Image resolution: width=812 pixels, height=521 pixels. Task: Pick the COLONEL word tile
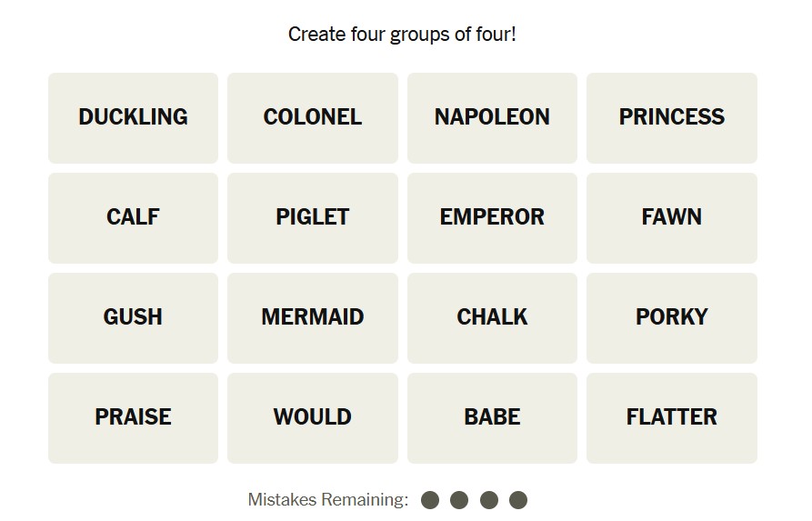313,117
